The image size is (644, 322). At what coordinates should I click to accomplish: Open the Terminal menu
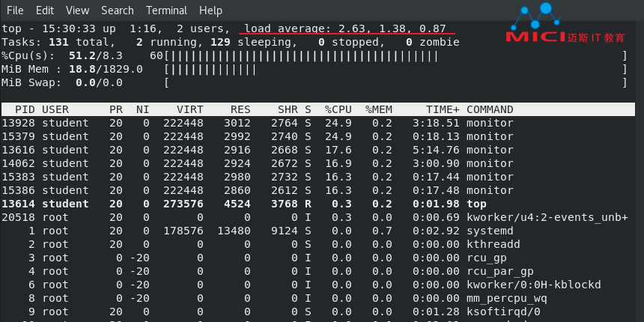pos(166,10)
